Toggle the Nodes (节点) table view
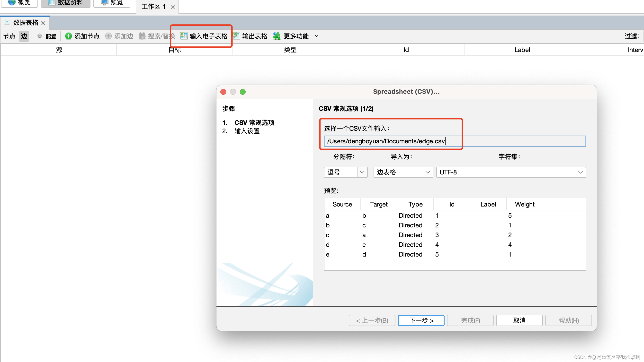This screenshot has width=644, height=362. click(x=9, y=36)
